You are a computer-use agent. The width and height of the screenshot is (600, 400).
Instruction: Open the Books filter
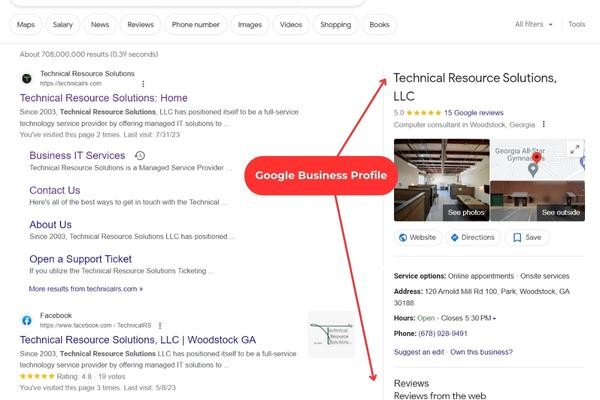click(379, 24)
